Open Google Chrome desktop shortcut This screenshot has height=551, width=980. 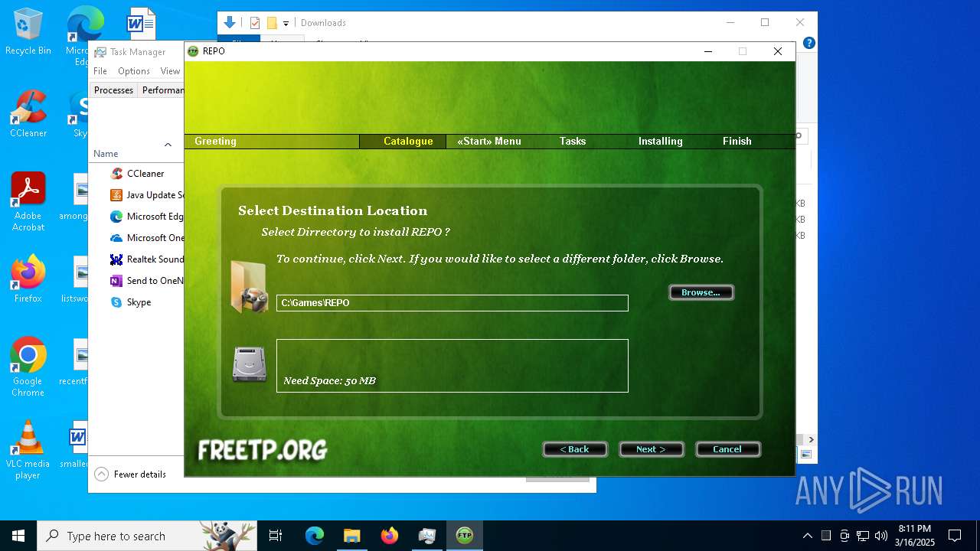pos(28,367)
